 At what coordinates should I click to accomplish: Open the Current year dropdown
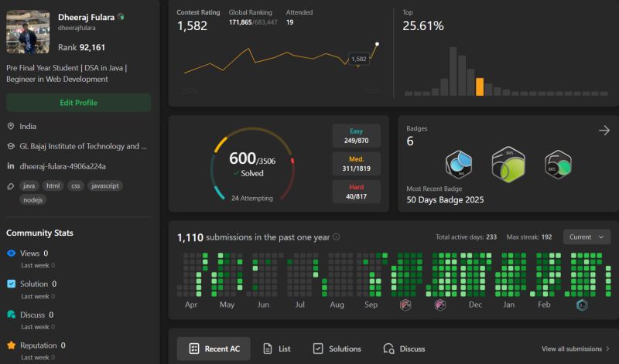click(587, 237)
